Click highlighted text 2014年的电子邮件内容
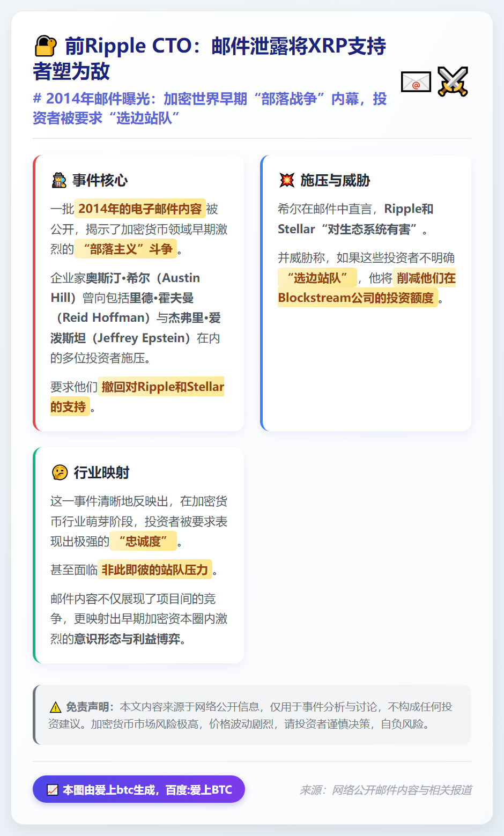 click(140, 209)
